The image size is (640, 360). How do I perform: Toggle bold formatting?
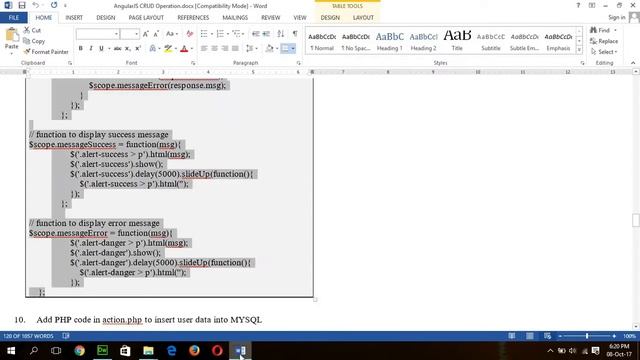click(80, 49)
